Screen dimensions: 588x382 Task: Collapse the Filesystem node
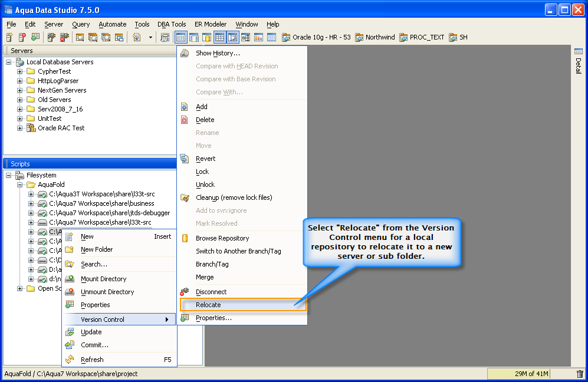point(9,176)
